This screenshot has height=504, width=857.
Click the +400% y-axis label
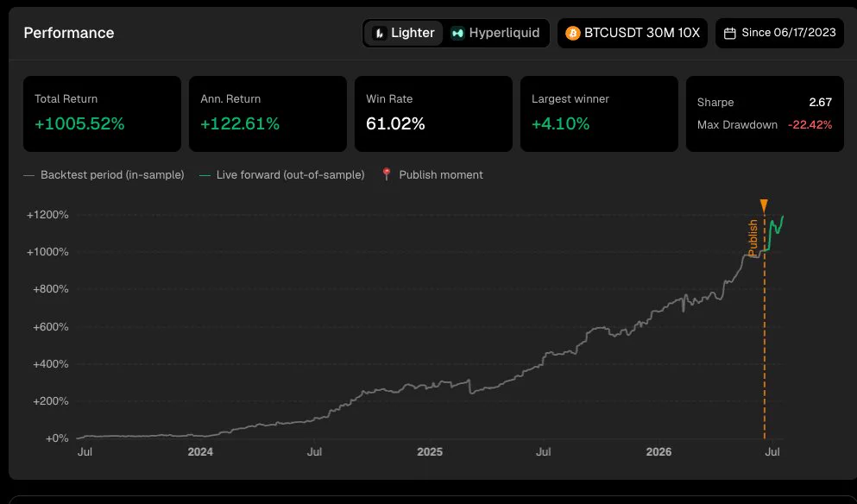(51, 364)
